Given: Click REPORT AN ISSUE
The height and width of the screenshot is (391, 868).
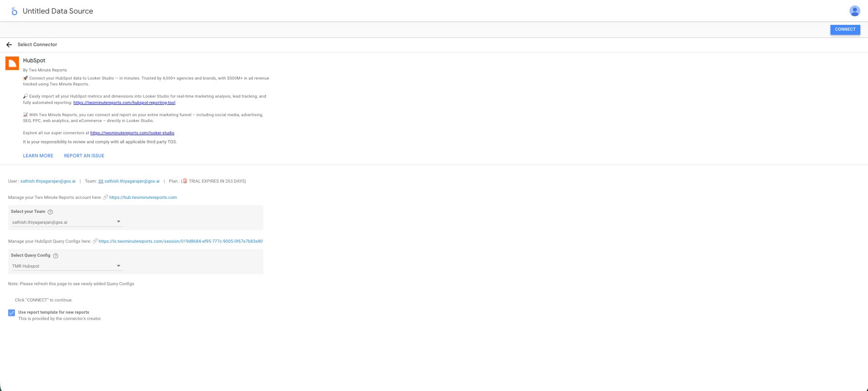Looking at the screenshot, I should (x=84, y=155).
